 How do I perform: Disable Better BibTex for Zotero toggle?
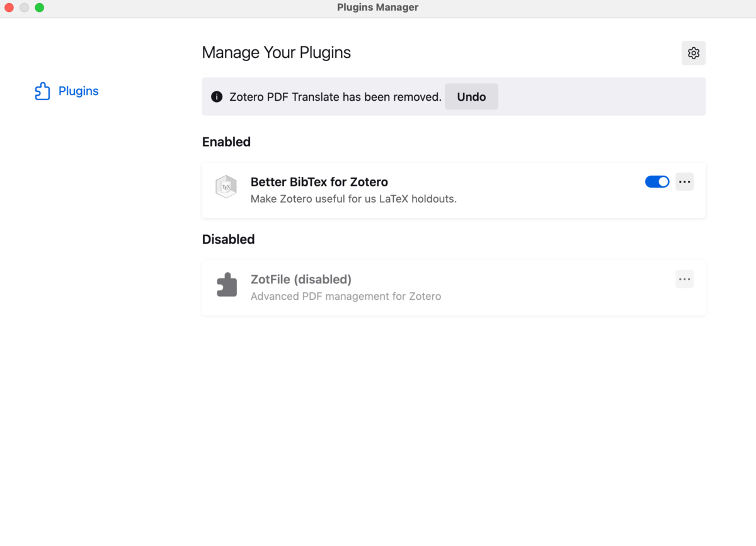coord(657,182)
